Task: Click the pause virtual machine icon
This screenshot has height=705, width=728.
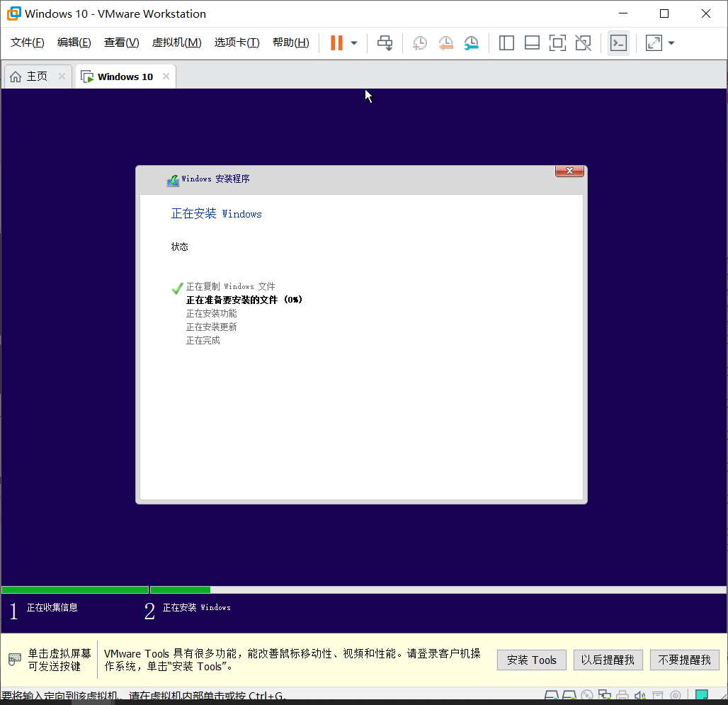Action: pos(336,43)
